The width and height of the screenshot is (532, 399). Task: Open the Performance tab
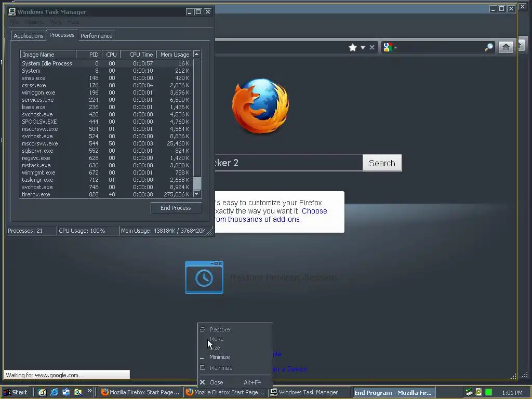[96, 36]
